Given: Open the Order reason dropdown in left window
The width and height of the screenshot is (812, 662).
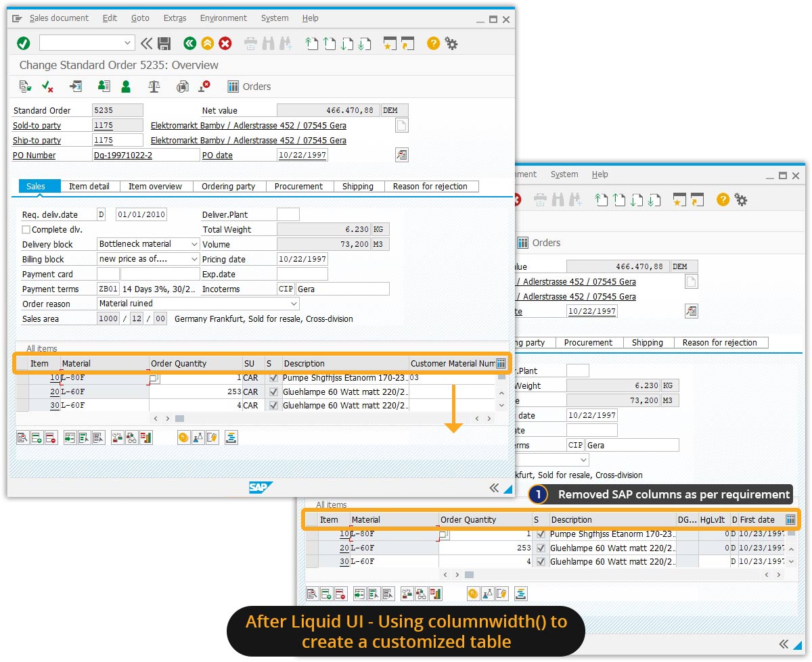Looking at the screenshot, I should pos(294,304).
